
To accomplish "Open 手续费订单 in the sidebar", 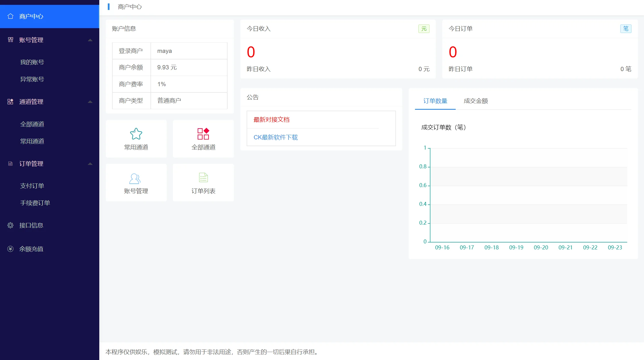I will [35, 203].
